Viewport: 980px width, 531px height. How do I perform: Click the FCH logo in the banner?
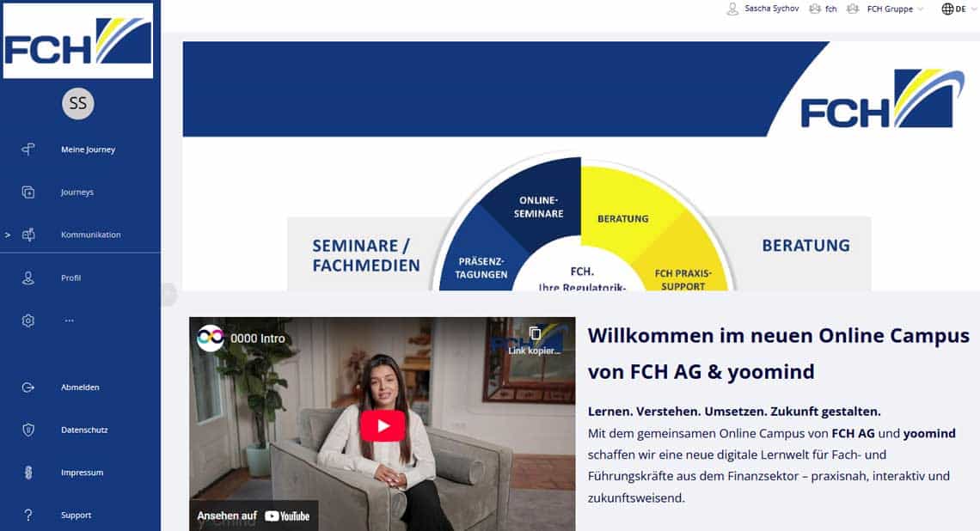(882, 99)
